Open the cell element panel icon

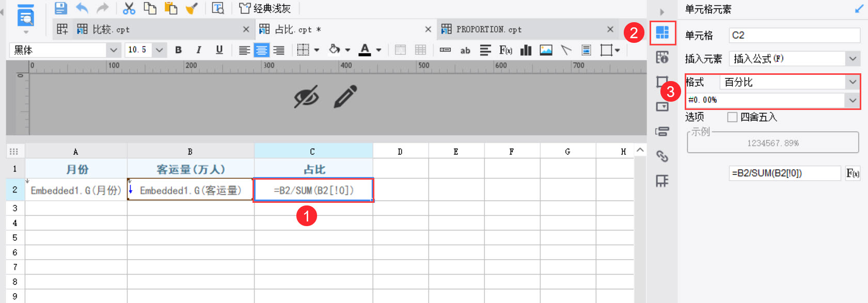[662, 33]
